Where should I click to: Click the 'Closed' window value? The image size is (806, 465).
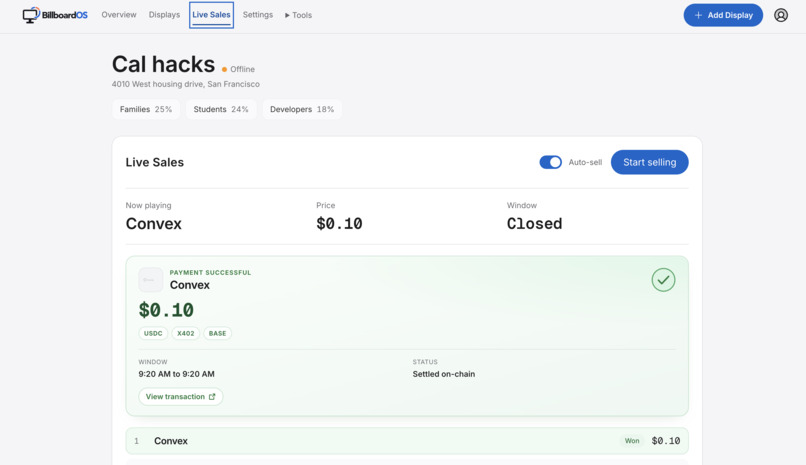pos(535,224)
